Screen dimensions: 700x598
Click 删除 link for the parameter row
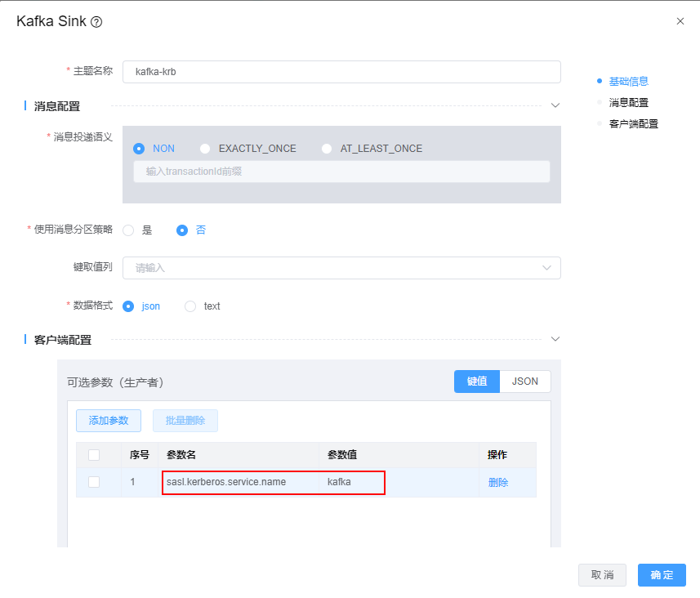(498, 482)
